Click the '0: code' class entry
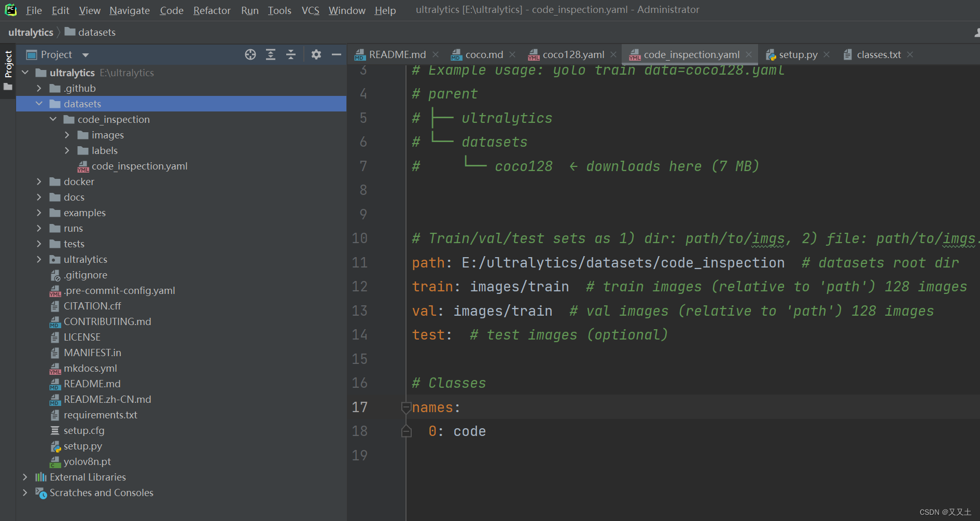980x521 pixels. (x=457, y=431)
